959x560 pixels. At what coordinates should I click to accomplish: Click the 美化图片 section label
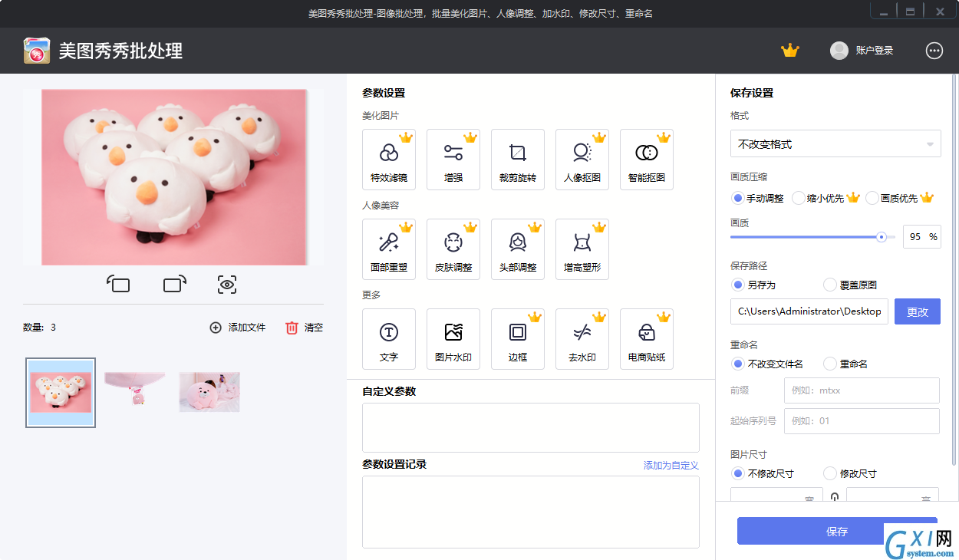(x=381, y=116)
